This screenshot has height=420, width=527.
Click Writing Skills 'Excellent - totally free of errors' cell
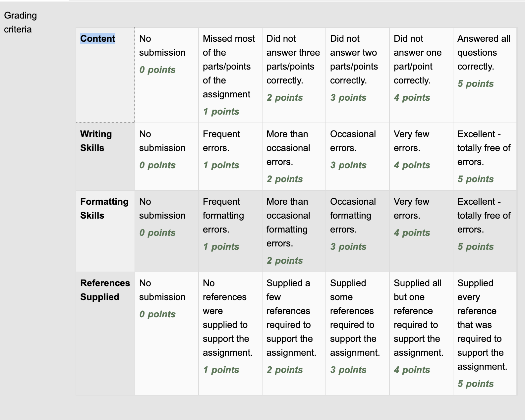click(x=485, y=157)
